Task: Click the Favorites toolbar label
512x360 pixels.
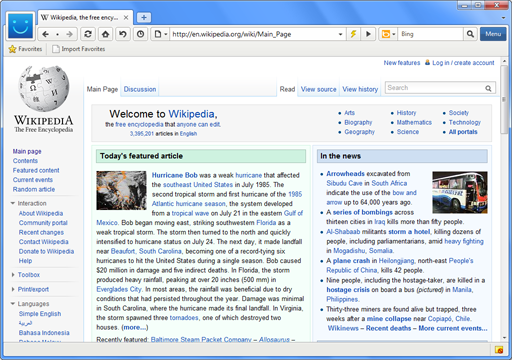Action: click(x=30, y=49)
